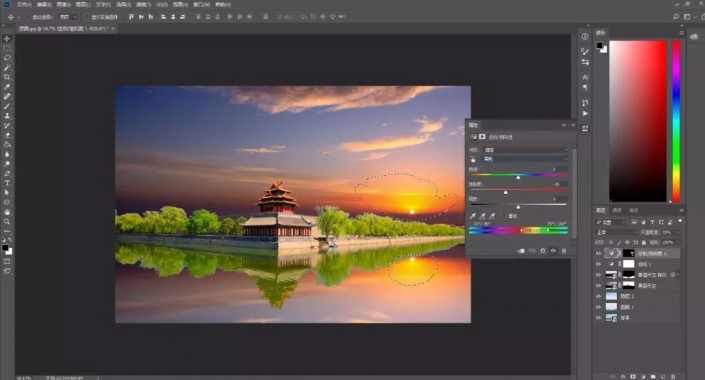The height and width of the screenshot is (380, 705).
Task: Select the Path Selection tool
Action: click(7, 192)
